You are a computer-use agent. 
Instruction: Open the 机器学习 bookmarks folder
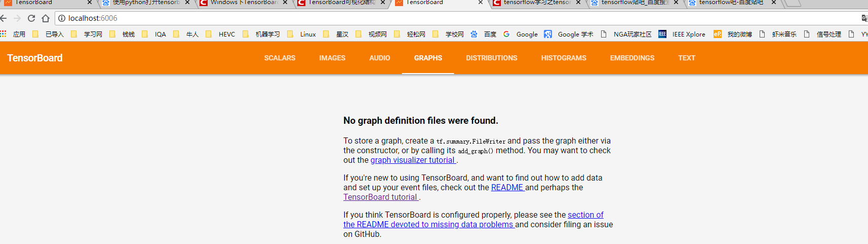(x=261, y=34)
